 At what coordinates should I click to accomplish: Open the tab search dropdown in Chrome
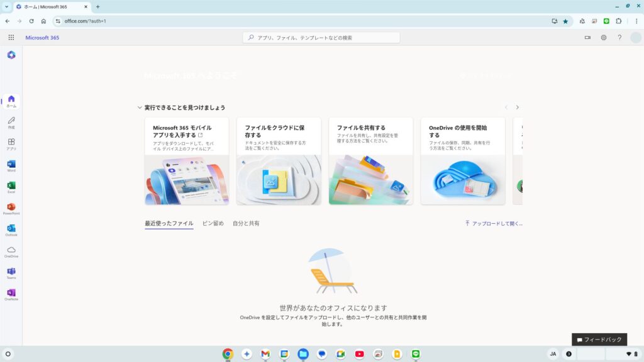6,6
